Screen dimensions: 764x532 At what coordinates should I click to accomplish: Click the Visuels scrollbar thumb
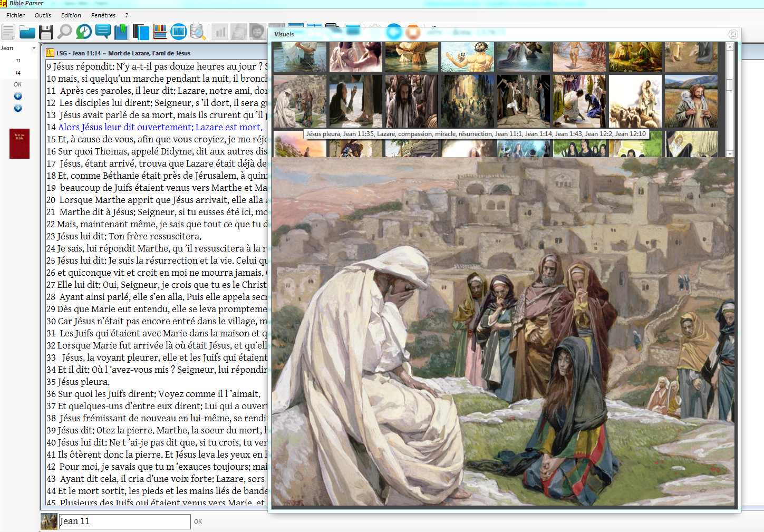point(730,85)
